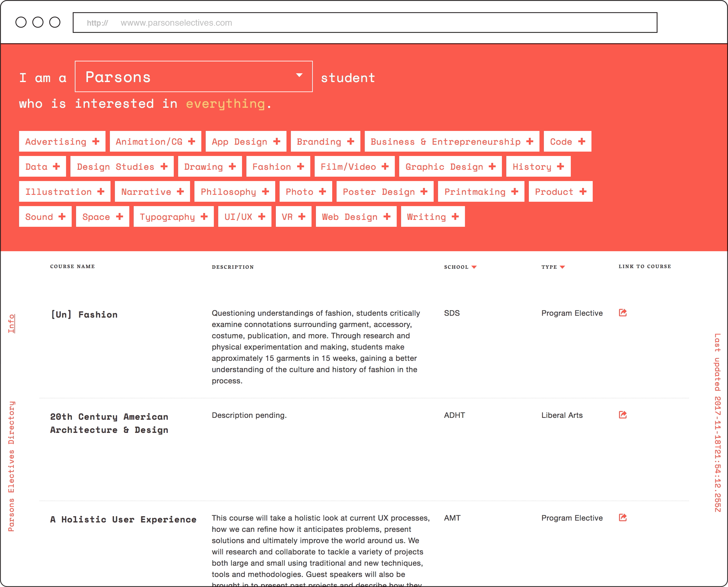728x587 pixels.
Task: Click the SDS school cell
Action: (452, 313)
